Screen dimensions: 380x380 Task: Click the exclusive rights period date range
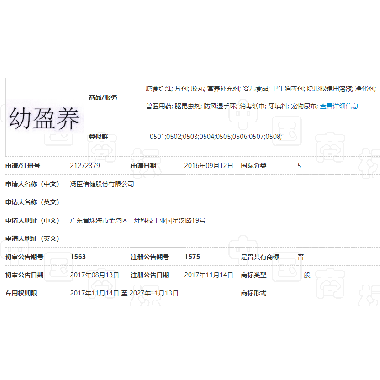tap(124, 293)
